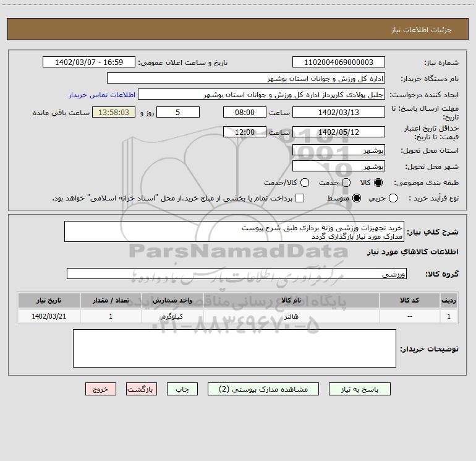This screenshot has width=476, height=461.
Task: Click the چاپ print button
Action: tap(182, 389)
